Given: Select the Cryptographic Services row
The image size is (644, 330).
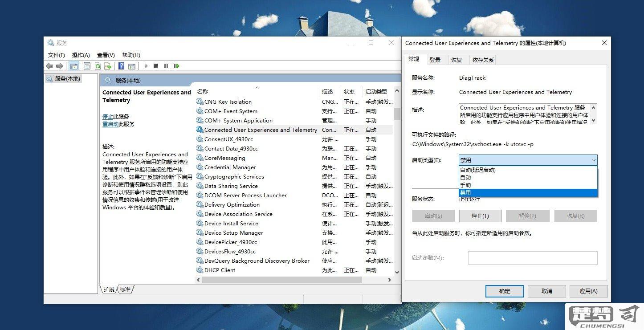Looking at the screenshot, I should tap(294, 176).
